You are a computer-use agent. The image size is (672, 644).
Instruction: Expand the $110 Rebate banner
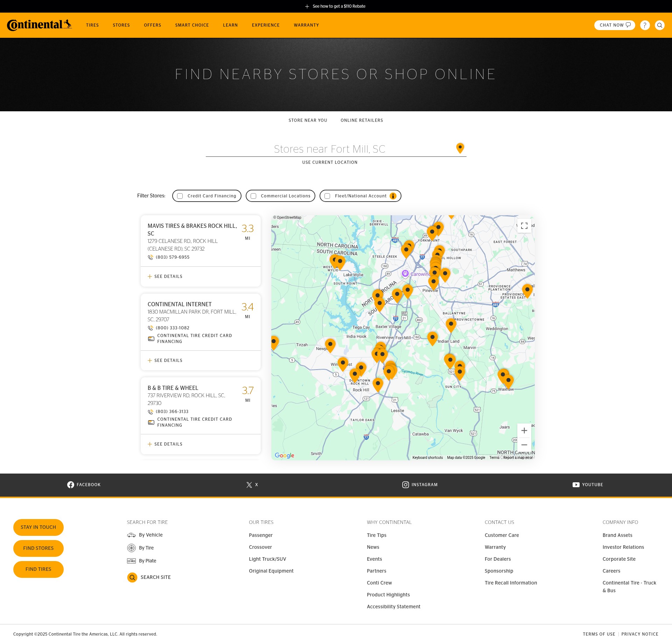[335, 6]
